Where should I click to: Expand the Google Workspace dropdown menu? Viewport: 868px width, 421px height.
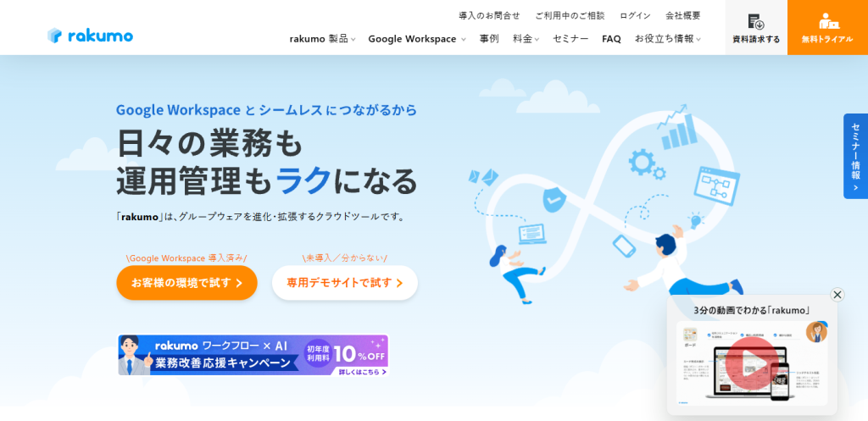[416, 38]
